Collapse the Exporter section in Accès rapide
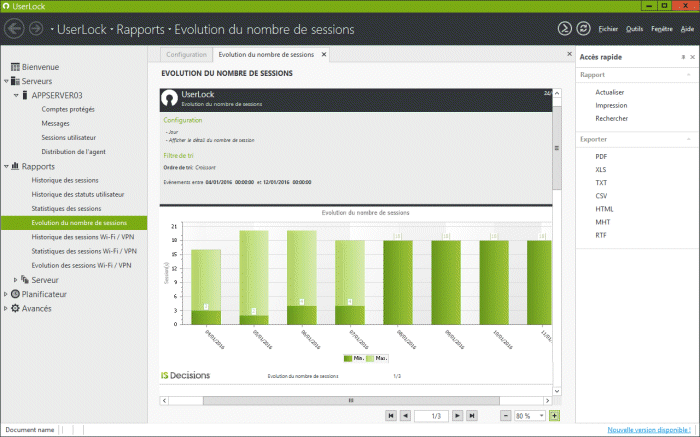The height and width of the screenshot is (437, 700). (688, 139)
